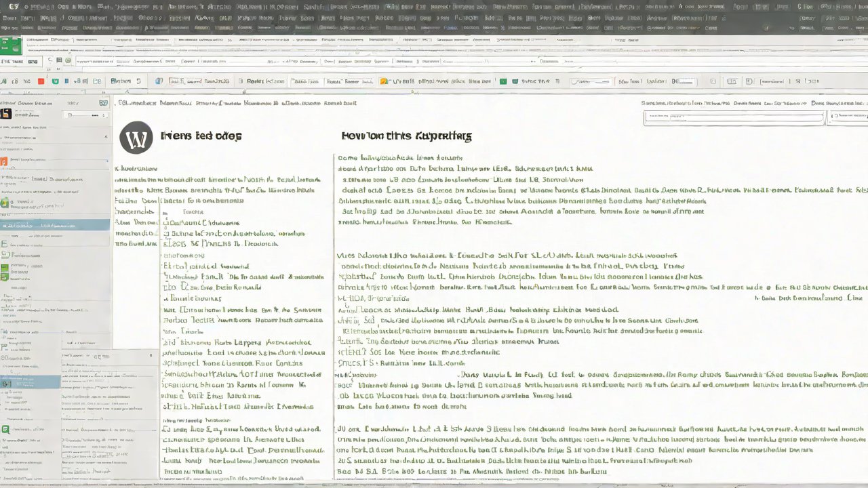Click the orange icon at the left sidebar edge
The width and height of the screenshot is (868, 488).
point(3,161)
